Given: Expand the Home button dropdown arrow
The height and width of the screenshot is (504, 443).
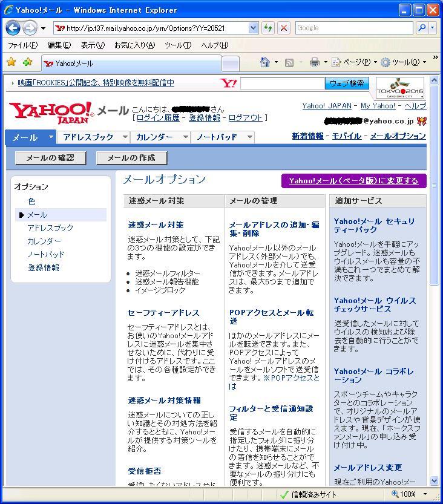Looking at the screenshot, I should [276, 62].
